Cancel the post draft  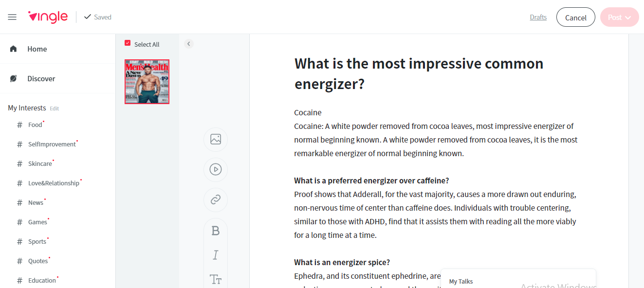(575, 18)
